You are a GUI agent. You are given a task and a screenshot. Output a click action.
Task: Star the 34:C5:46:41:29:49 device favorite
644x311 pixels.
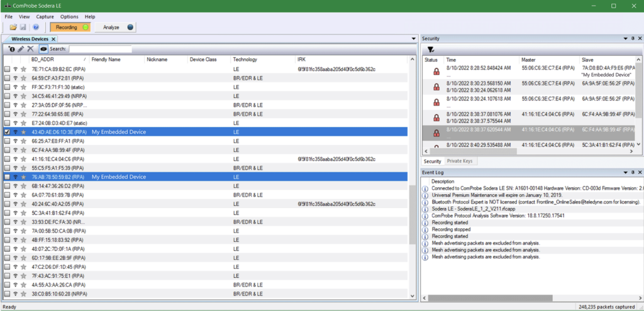click(23, 96)
